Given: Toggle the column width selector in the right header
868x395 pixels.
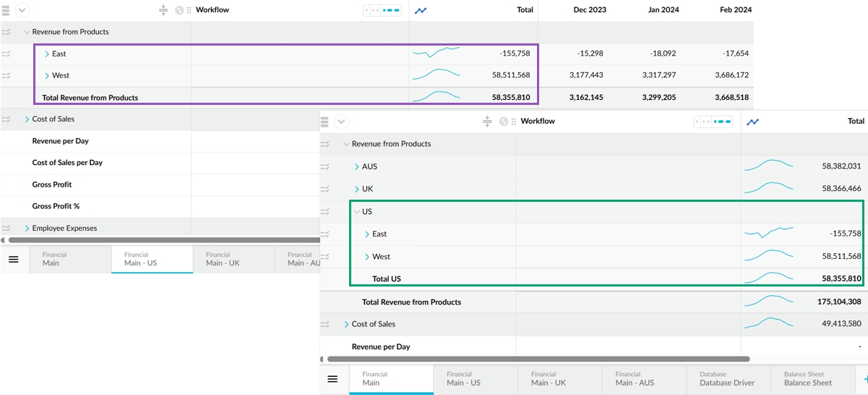Looking at the screenshot, I should tap(713, 122).
